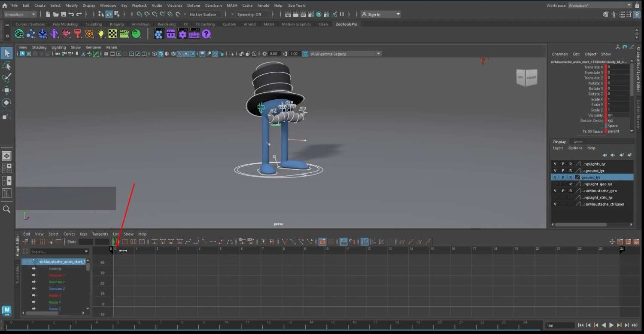Screen dimensions: 644x334
Task: Open the purple question mark help icon
Action: [206, 34]
